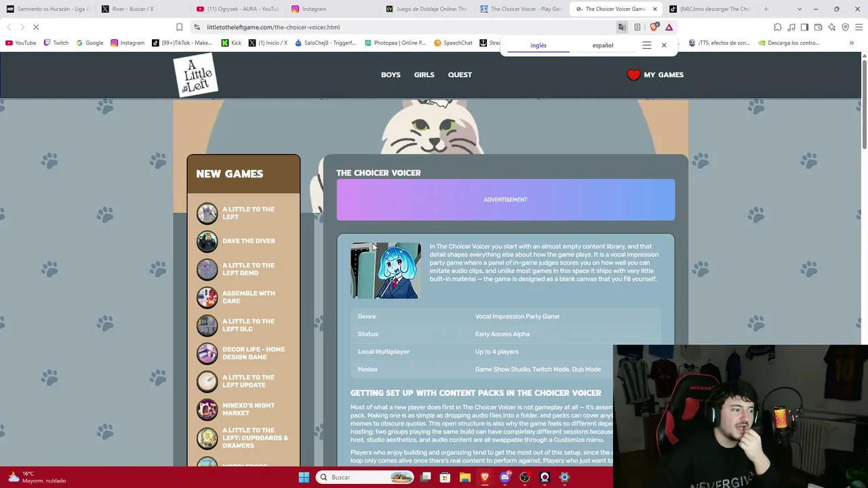Open the Cupboards & Drawers game link

pos(255,438)
